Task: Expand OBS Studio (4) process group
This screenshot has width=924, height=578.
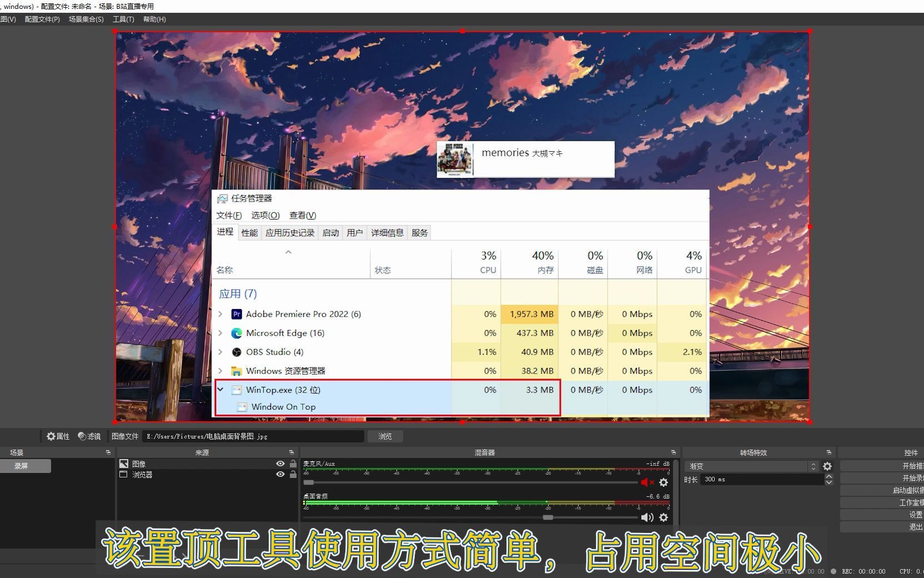Action: point(220,352)
